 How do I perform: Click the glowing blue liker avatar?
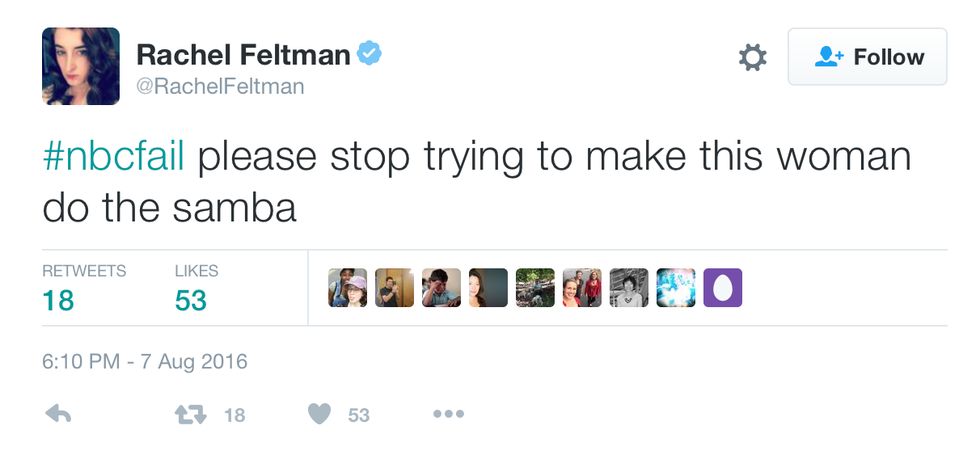(676, 287)
